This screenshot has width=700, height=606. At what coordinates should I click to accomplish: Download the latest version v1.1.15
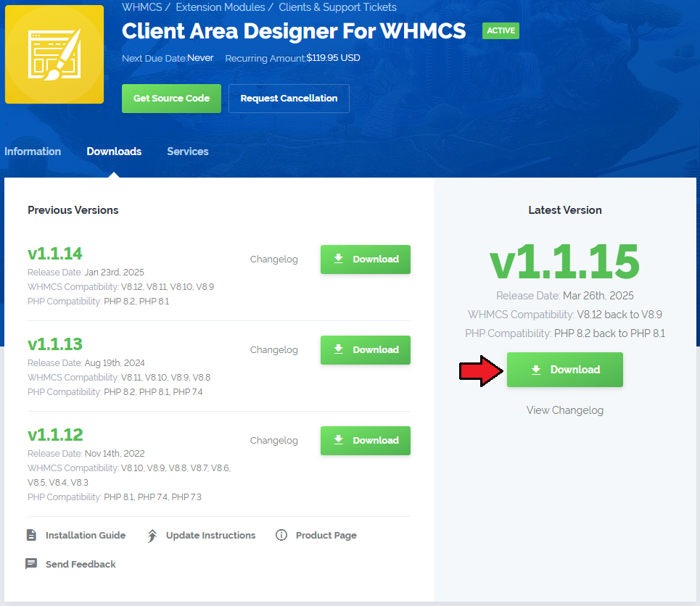(x=565, y=370)
